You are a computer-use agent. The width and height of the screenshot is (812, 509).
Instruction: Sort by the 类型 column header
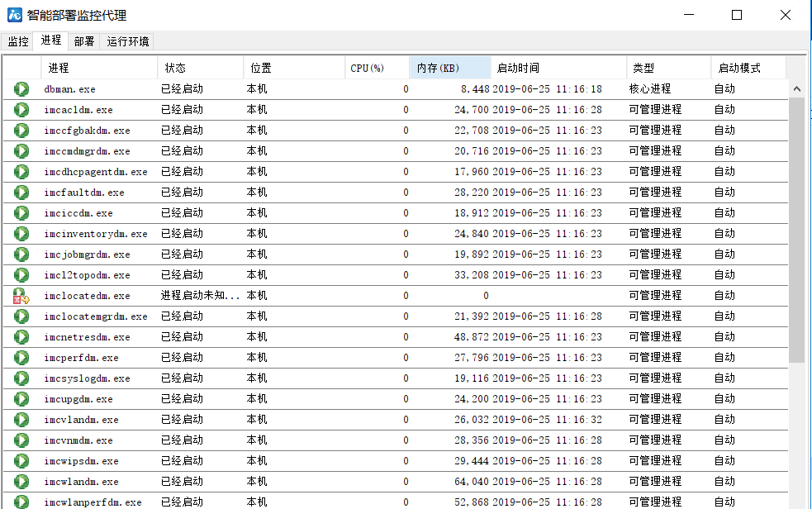(668, 68)
